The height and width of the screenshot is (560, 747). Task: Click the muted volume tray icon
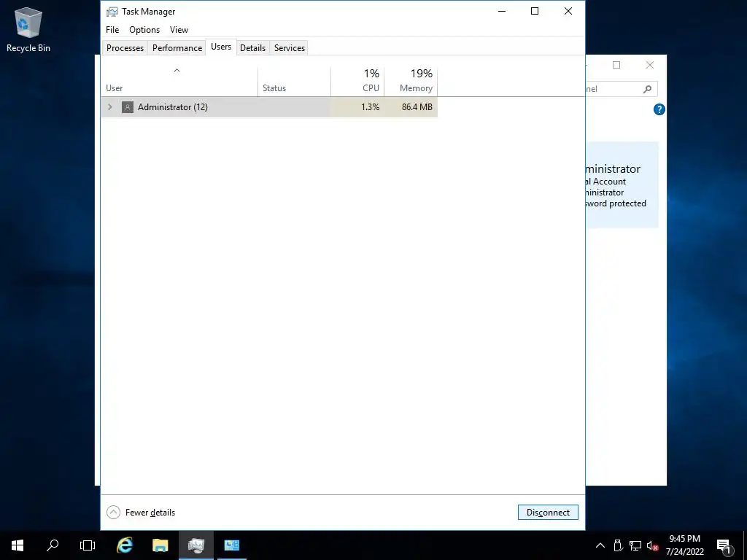point(652,545)
